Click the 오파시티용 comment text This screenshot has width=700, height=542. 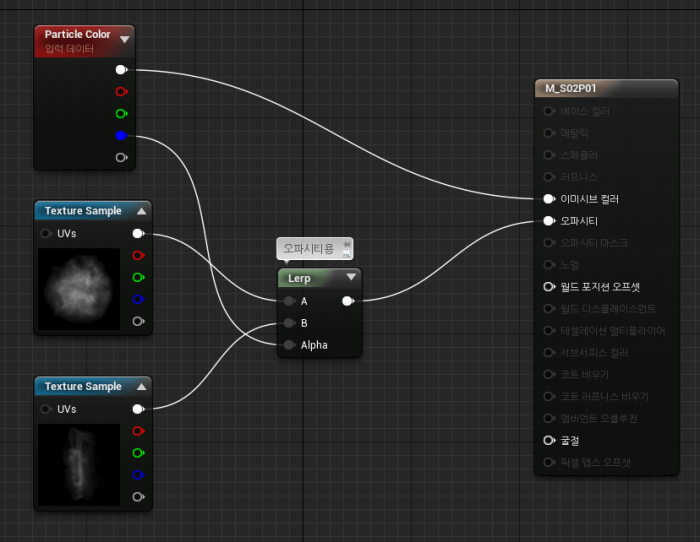pos(309,248)
